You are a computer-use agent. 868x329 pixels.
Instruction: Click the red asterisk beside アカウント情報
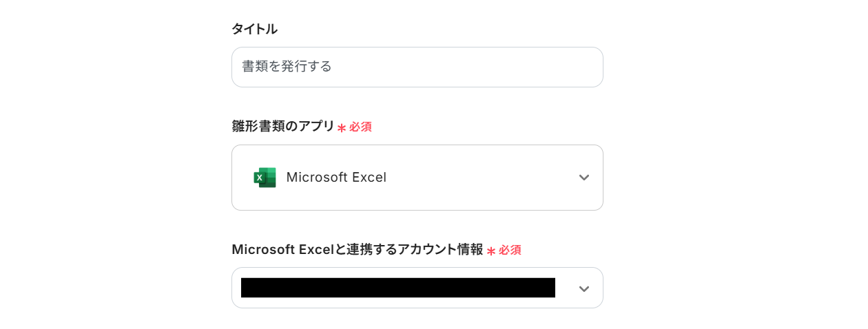pos(491,251)
